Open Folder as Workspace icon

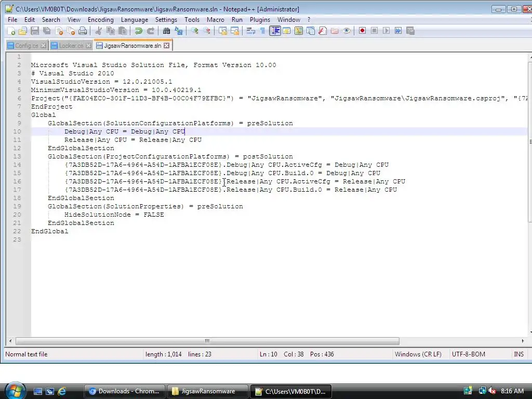tap(335, 31)
